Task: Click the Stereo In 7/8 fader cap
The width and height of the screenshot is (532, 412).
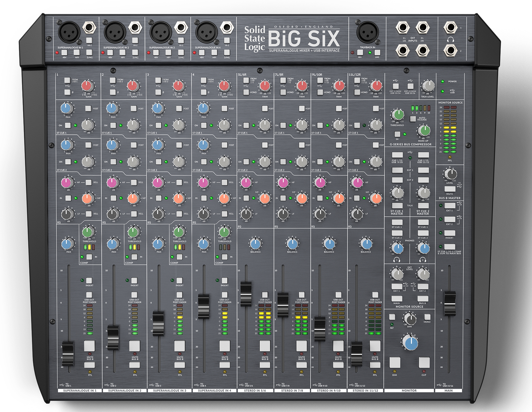Action: coord(283,305)
